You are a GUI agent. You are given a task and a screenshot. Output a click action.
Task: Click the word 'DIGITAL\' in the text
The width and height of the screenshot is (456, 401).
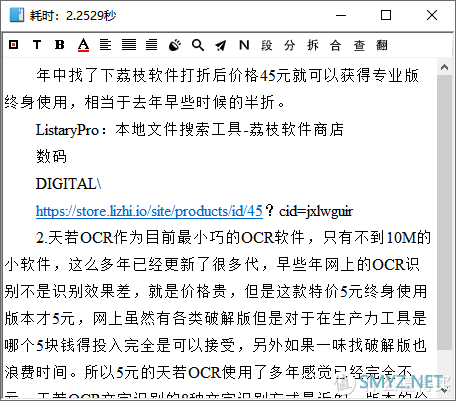pos(68,184)
